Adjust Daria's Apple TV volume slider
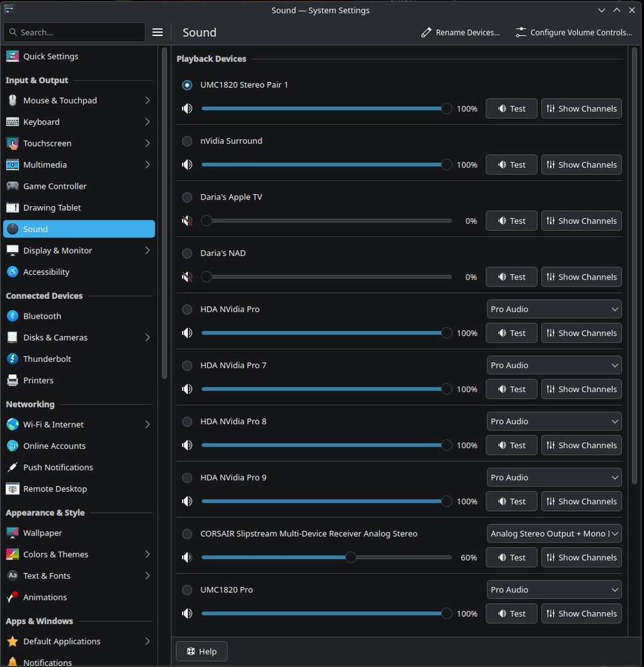Image resolution: width=644 pixels, height=667 pixels. [x=327, y=221]
